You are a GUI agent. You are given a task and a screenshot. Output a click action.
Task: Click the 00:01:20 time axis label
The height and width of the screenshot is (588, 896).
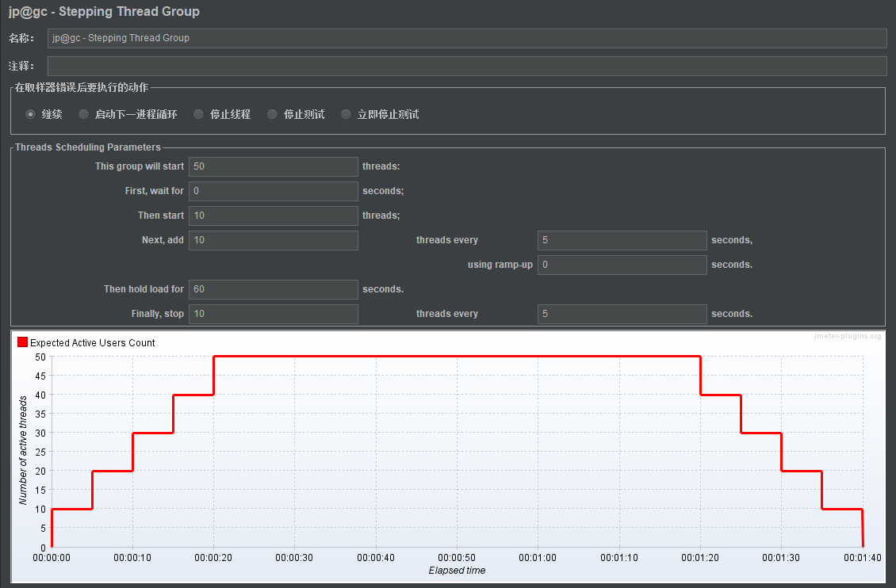[700, 558]
